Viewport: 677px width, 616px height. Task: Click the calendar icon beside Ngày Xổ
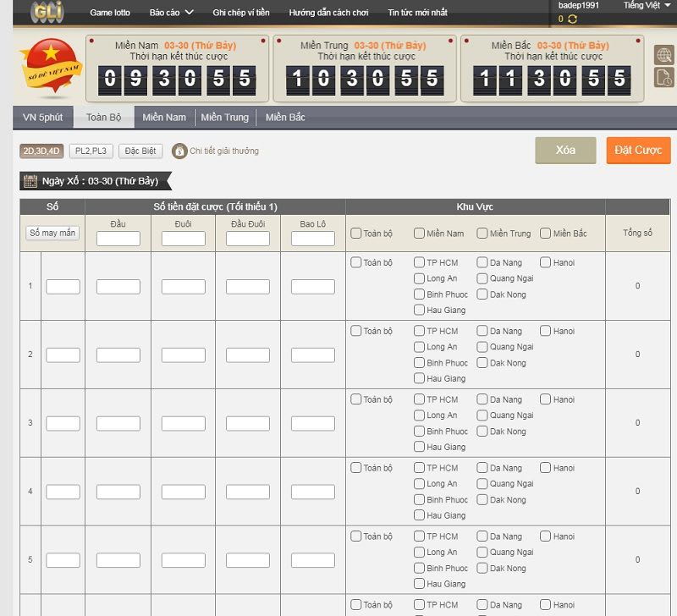click(30, 181)
